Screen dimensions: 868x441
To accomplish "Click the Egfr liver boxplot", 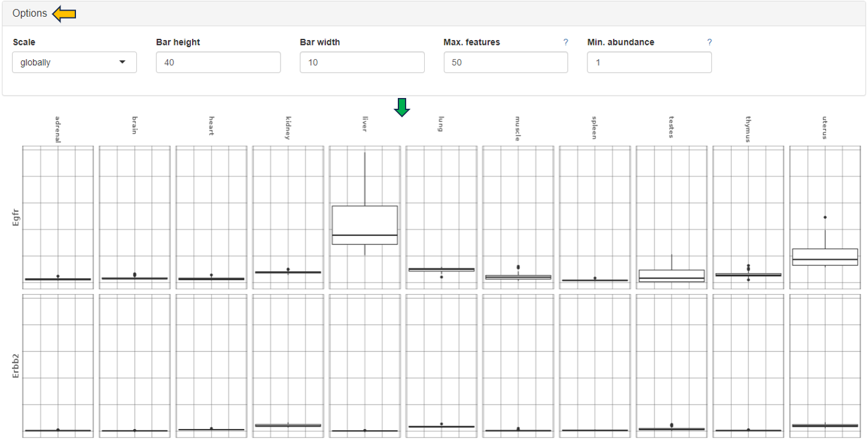I will coord(365,225).
